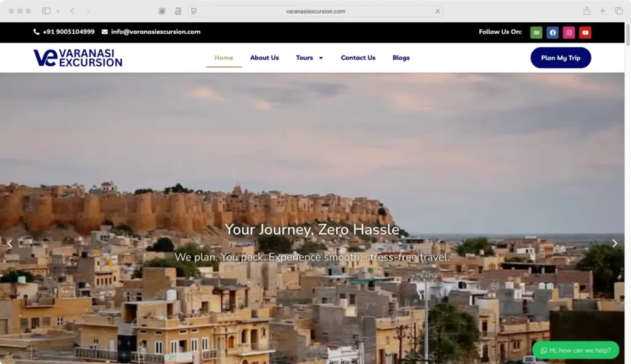Click the browser back navigation arrow
The width and height of the screenshot is (631, 364).
[71, 10]
